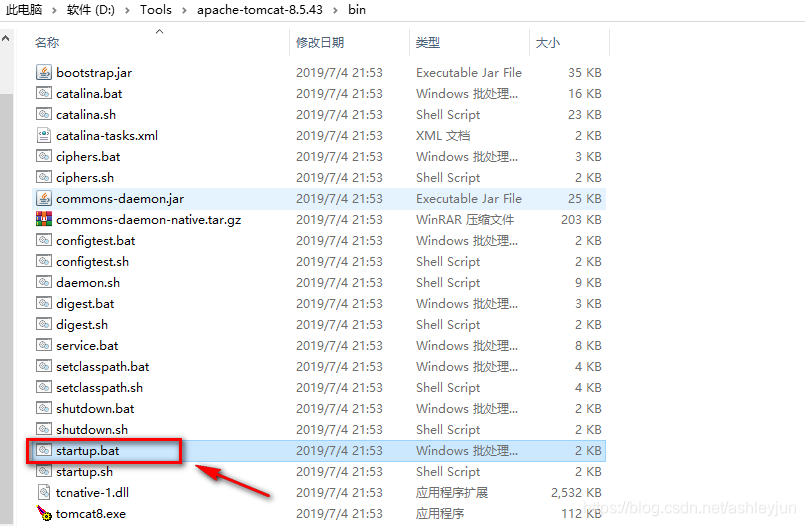Select the file name startup.bat

pos(87,451)
